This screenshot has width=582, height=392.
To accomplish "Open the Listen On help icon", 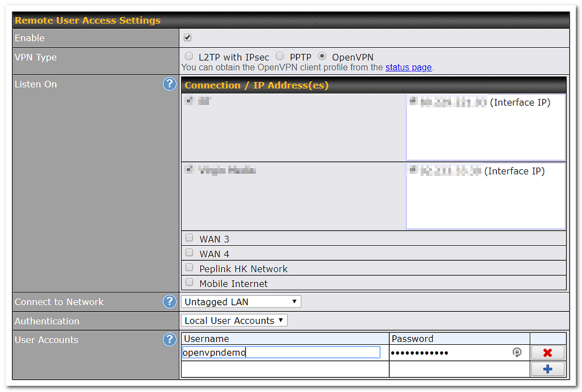I will [169, 83].
